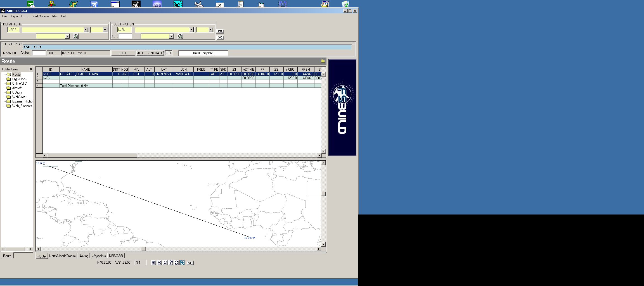Open the Recycle Bin desktop icon

point(345,4)
